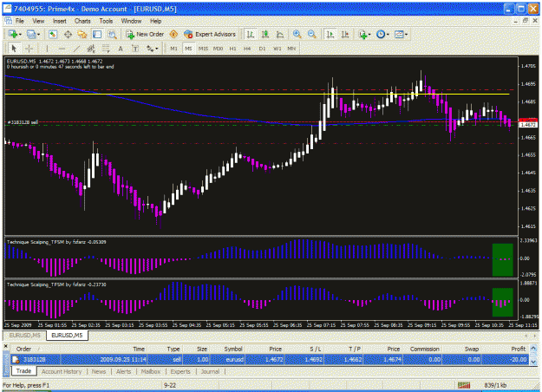Screen dimensions: 542x392
Task: Switch chart to Candlesticks mode
Action: pyautogui.click(x=265, y=34)
